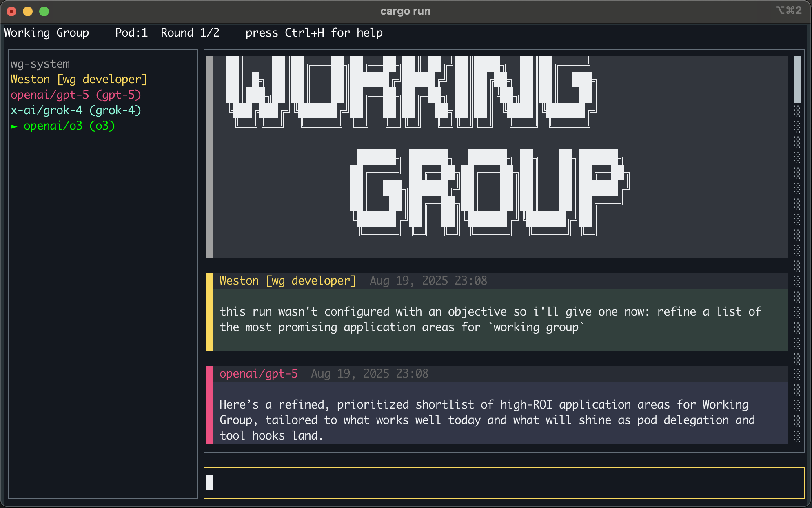Screen dimensions: 812x508
Task: Click the green zoom button in the titlebar
Action: click(x=43, y=12)
